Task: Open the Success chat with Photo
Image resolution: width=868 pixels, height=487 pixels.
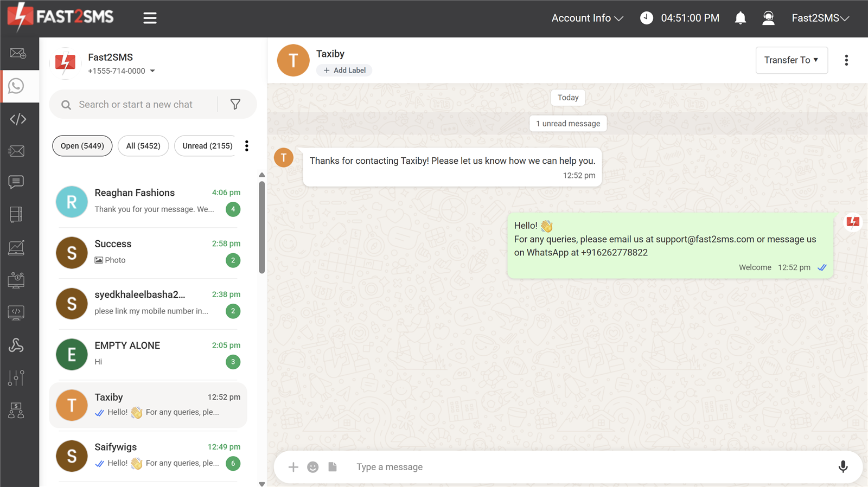Action: [148, 252]
